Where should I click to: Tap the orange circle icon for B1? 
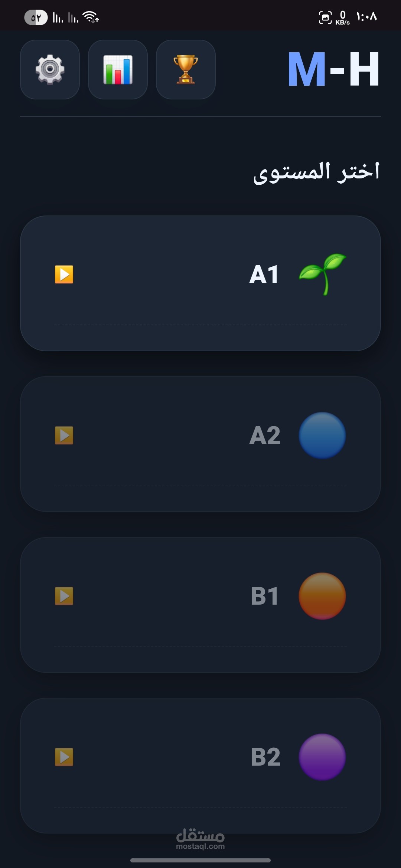tap(322, 596)
